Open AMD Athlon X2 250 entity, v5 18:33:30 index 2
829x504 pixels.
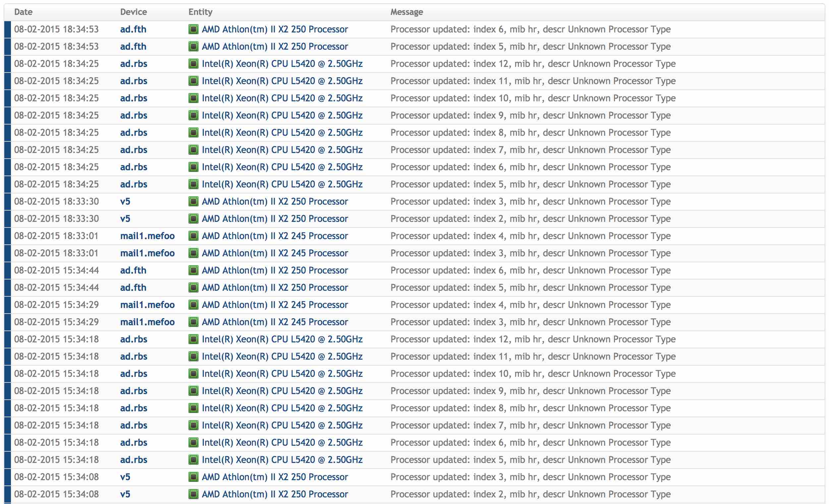coord(275,219)
